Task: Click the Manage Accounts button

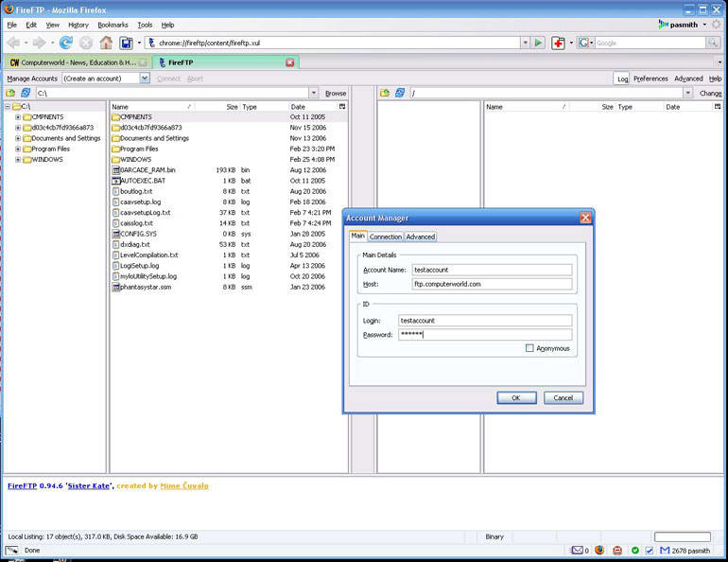Action: point(32,79)
